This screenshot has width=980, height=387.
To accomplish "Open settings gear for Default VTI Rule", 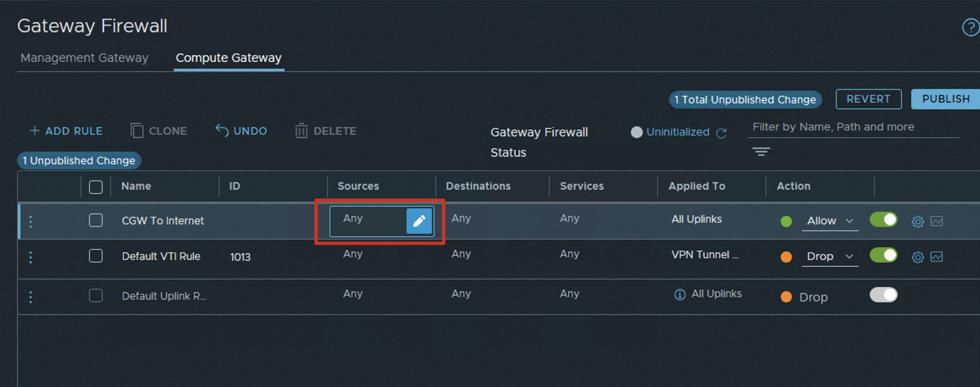I will [917, 257].
